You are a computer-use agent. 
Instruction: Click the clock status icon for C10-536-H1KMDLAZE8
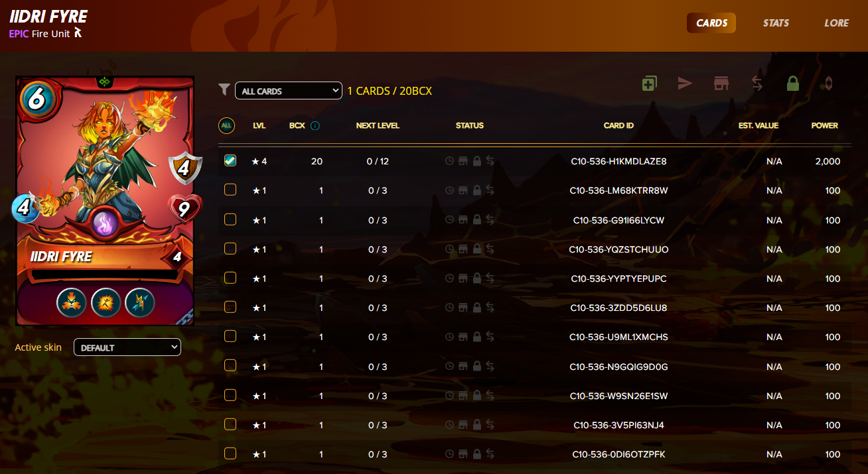coord(449,161)
